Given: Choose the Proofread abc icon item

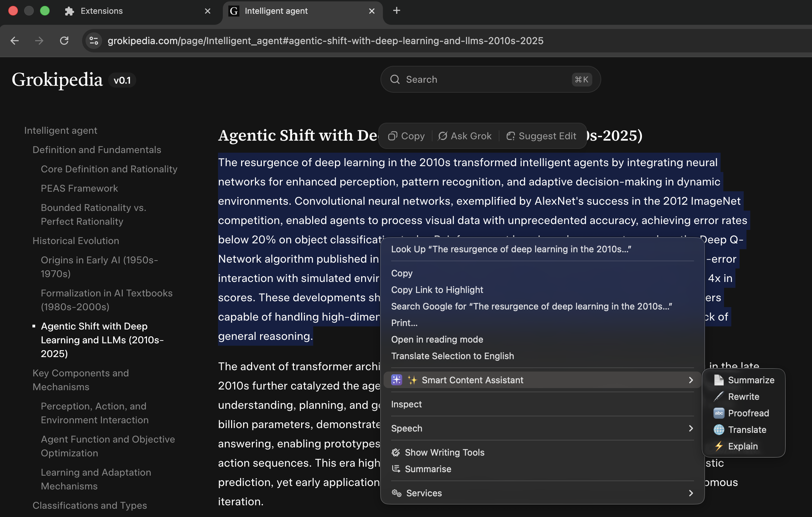Looking at the screenshot, I should click(719, 413).
